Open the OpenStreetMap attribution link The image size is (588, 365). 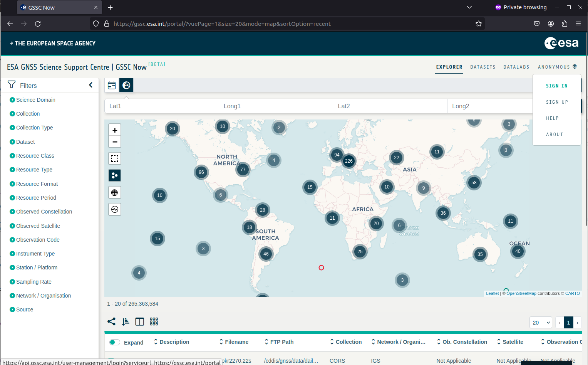click(x=521, y=293)
